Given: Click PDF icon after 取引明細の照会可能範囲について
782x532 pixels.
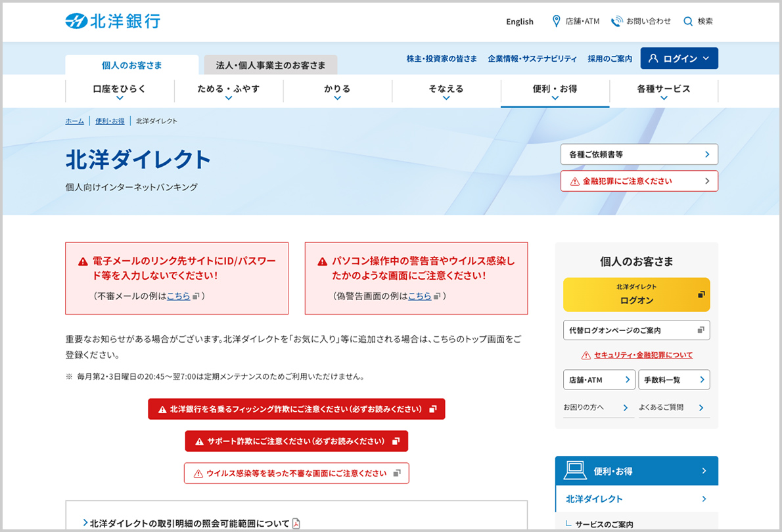Looking at the screenshot, I should (x=296, y=523).
